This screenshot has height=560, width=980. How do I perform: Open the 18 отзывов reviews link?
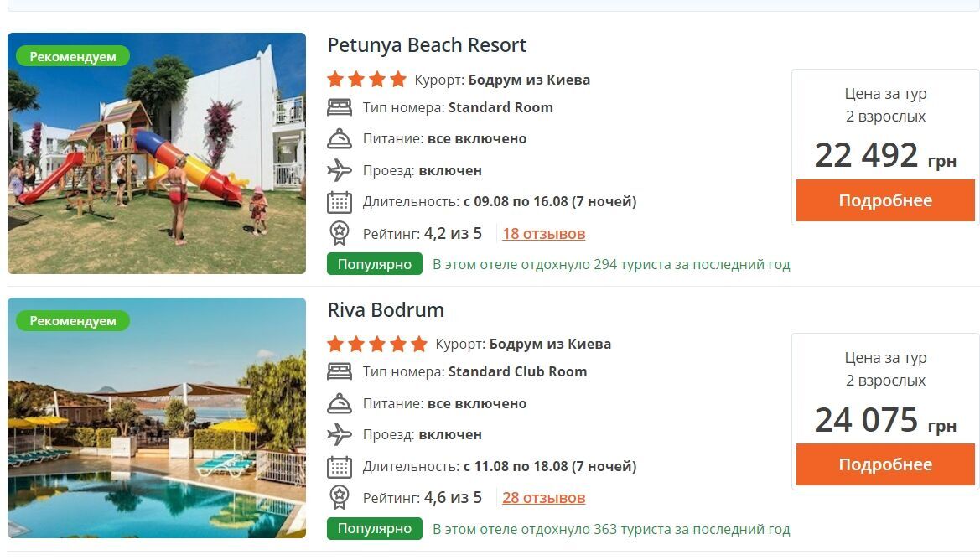544,234
